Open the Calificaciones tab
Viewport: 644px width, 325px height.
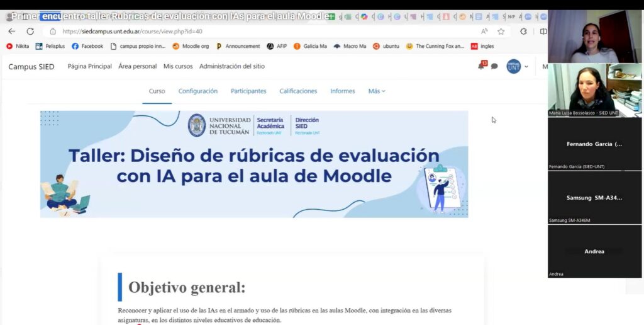click(x=298, y=91)
